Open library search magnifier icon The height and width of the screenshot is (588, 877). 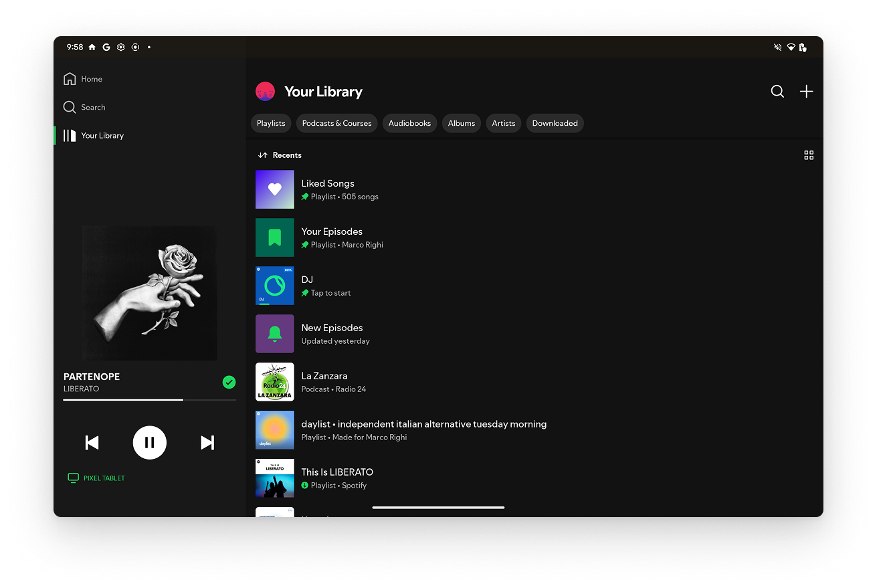pyautogui.click(x=777, y=92)
